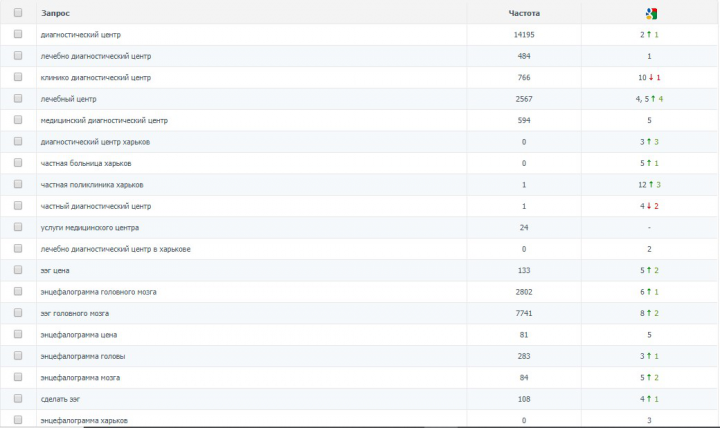
Task: Click the query энцефалограмма харьков
Action: (x=84, y=421)
